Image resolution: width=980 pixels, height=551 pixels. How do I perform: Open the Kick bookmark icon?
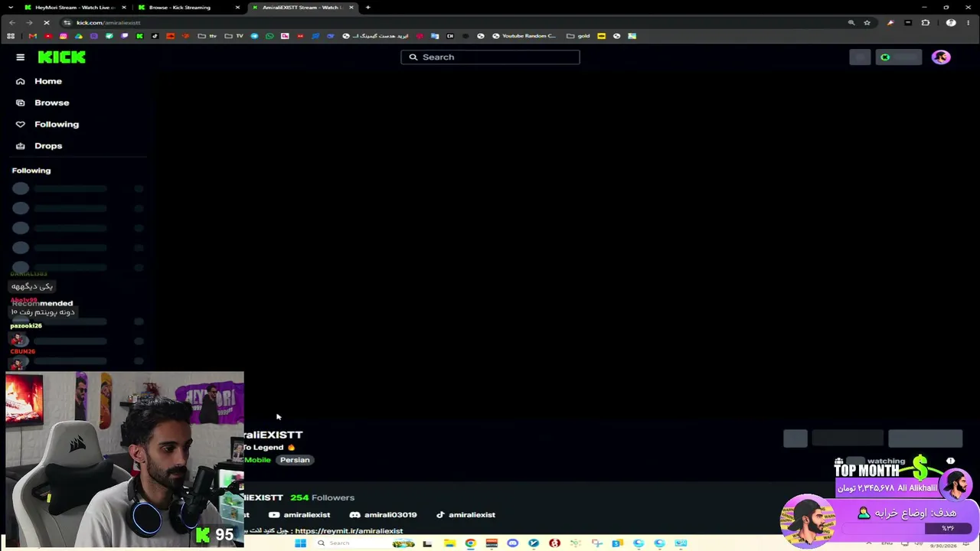tap(139, 36)
